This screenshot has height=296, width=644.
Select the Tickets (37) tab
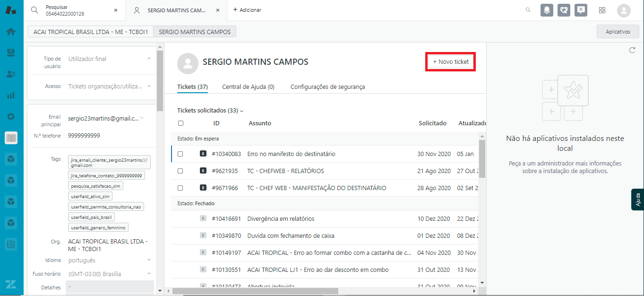[x=192, y=87]
